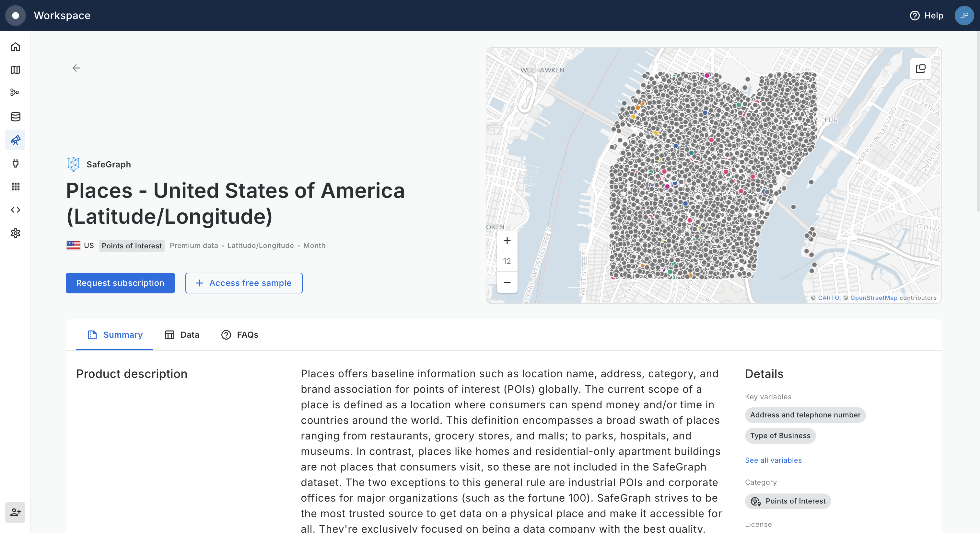The width and height of the screenshot is (980, 533).
Task: Open the Data Explorer database icon
Action: point(15,117)
